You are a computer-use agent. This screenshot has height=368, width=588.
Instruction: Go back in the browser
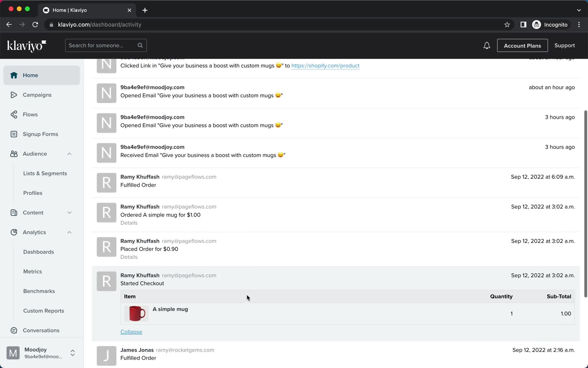click(9, 25)
